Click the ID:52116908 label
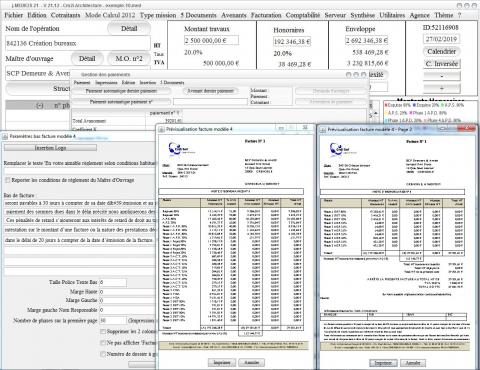Viewport: 480px width, 370px height. click(441, 27)
